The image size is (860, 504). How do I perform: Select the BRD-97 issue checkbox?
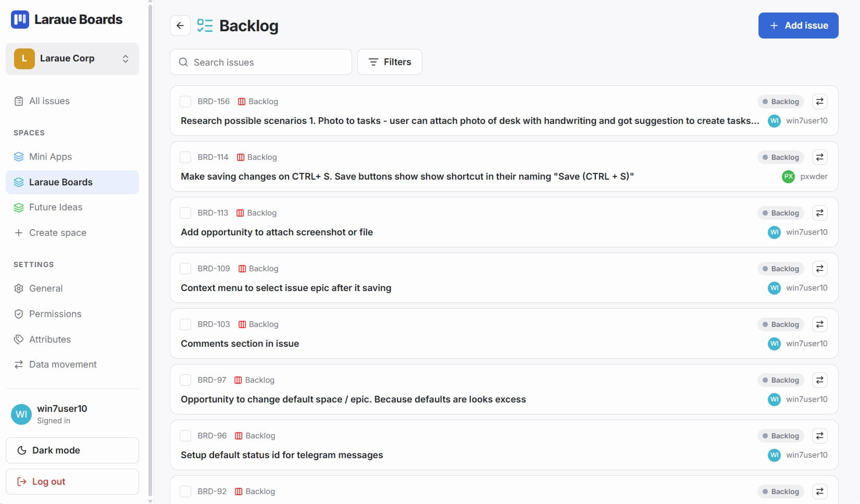coord(185,380)
